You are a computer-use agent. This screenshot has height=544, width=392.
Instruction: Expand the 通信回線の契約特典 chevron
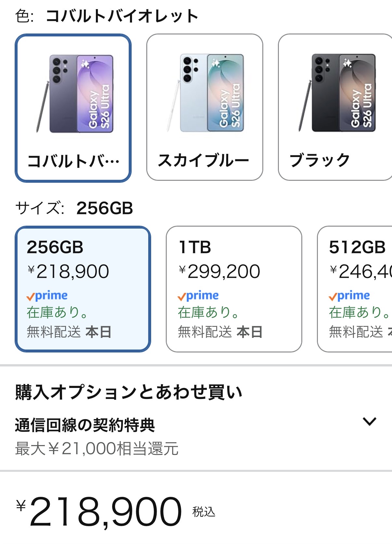pyautogui.click(x=369, y=421)
